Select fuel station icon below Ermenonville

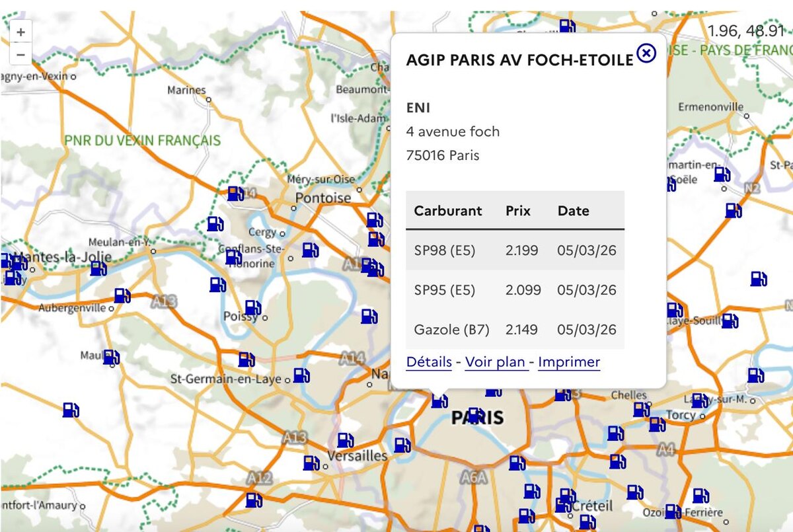[x=722, y=174]
